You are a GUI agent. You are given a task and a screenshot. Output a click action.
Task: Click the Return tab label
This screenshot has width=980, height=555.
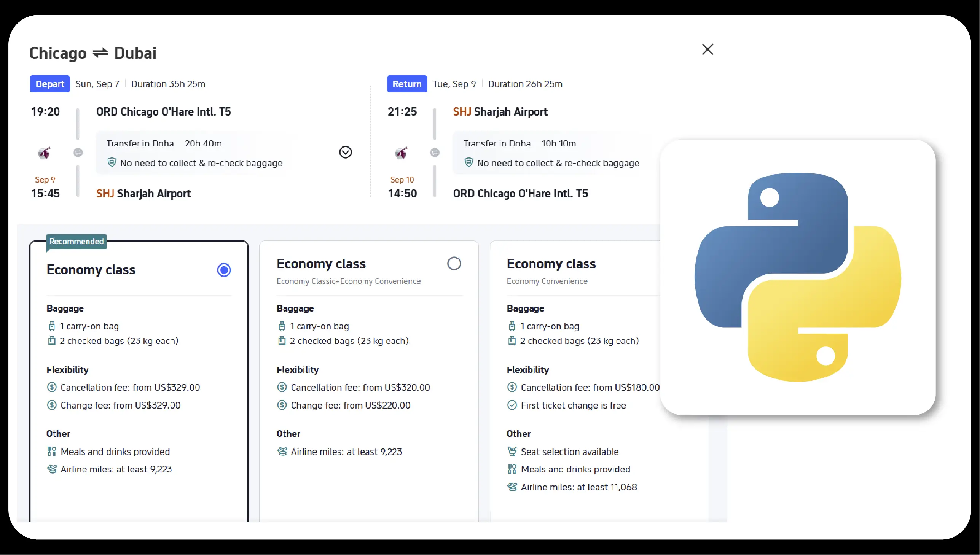coord(406,84)
